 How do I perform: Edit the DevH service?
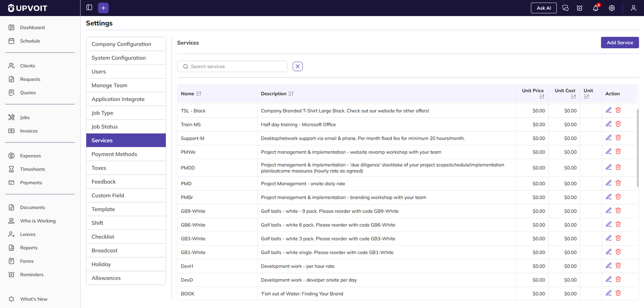tap(609, 266)
